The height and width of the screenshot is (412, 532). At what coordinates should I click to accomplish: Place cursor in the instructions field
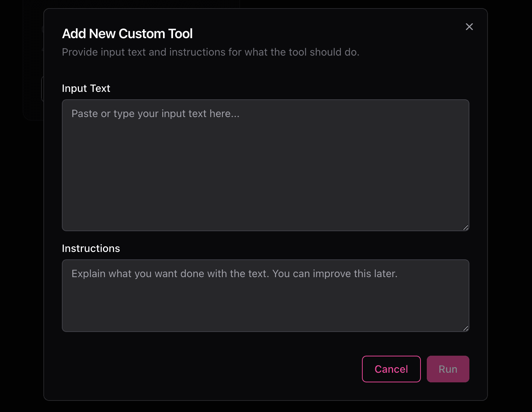(x=265, y=296)
